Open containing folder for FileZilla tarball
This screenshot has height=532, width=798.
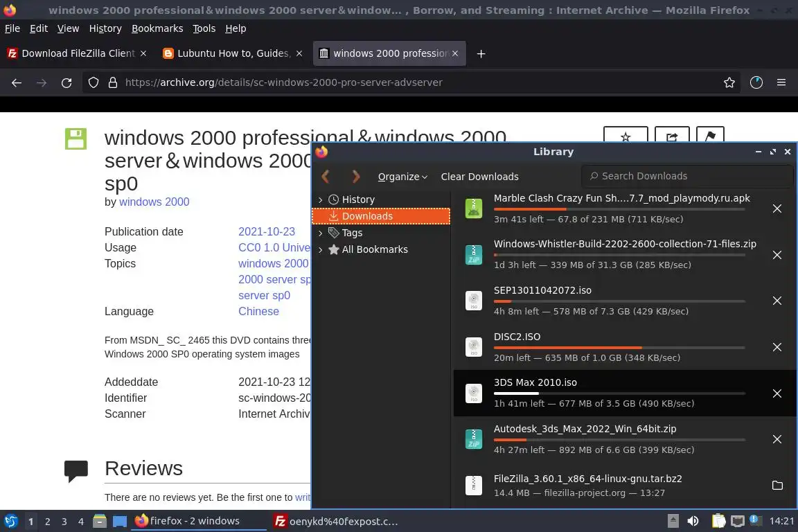click(x=777, y=486)
